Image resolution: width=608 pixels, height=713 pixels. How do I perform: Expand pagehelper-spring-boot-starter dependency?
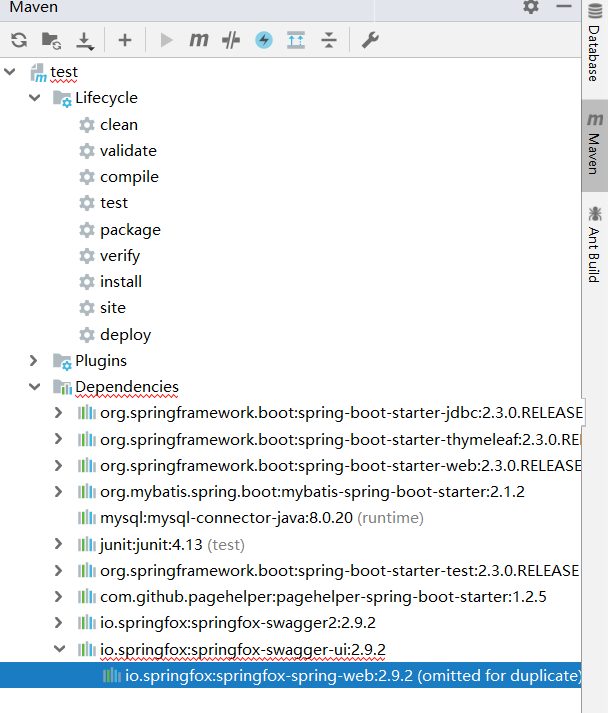click(x=59, y=597)
